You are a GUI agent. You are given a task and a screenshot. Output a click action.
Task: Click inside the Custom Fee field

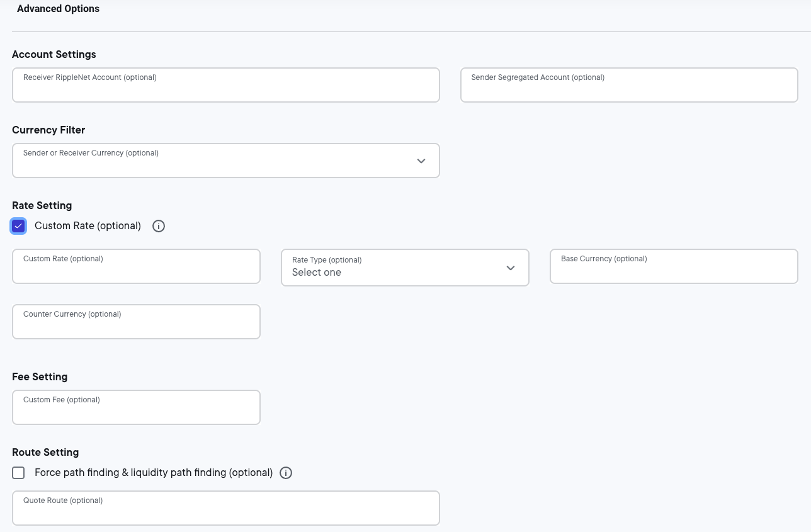pos(136,407)
